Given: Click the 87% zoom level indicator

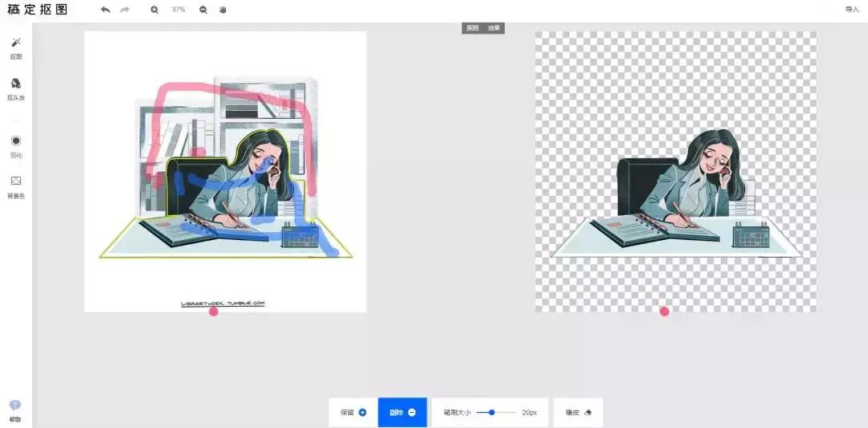Looking at the screenshot, I should pyautogui.click(x=178, y=10).
